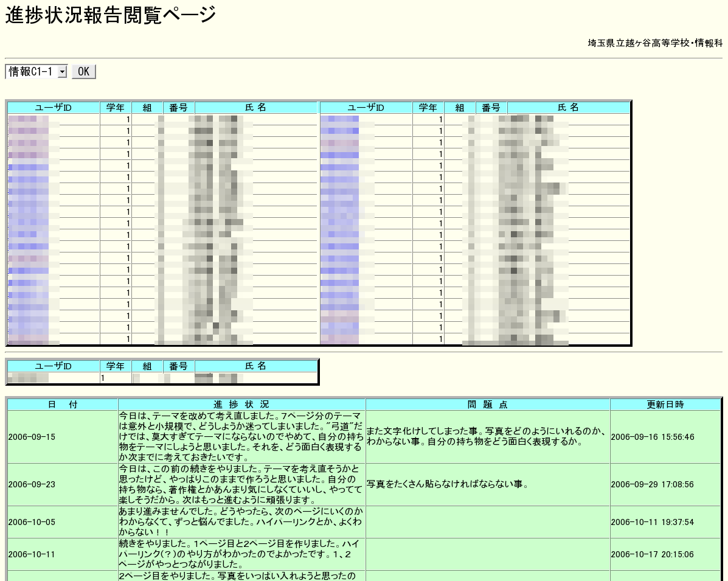Click ユーザID header in the left student list
The image size is (728, 581).
coord(54,108)
